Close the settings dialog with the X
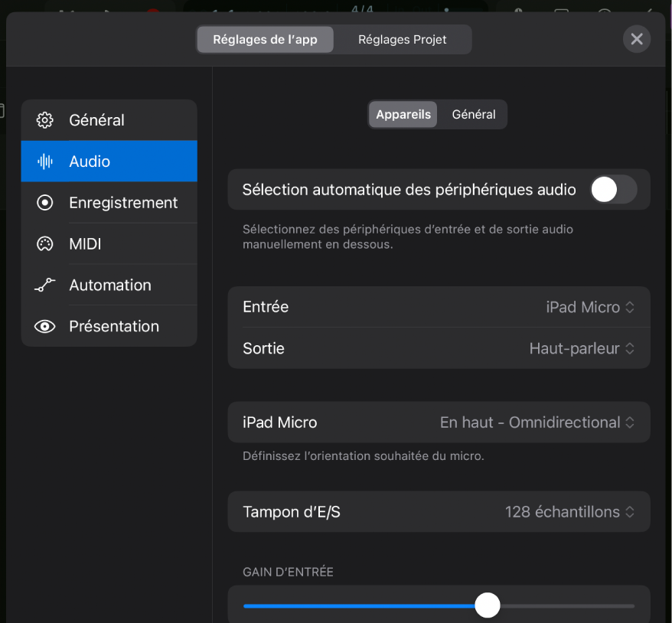This screenshot has width=672, height=623. point(636,39)
